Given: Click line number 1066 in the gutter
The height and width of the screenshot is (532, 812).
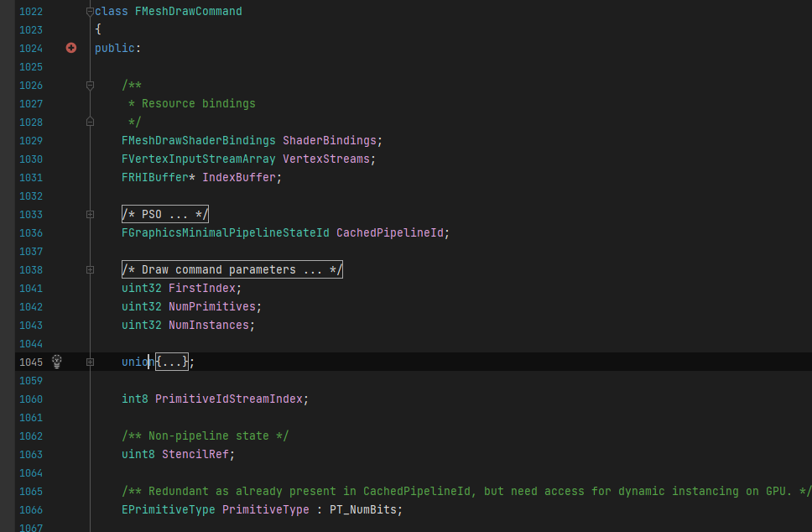Looking at the screenshot, I should tap(31, 510).
